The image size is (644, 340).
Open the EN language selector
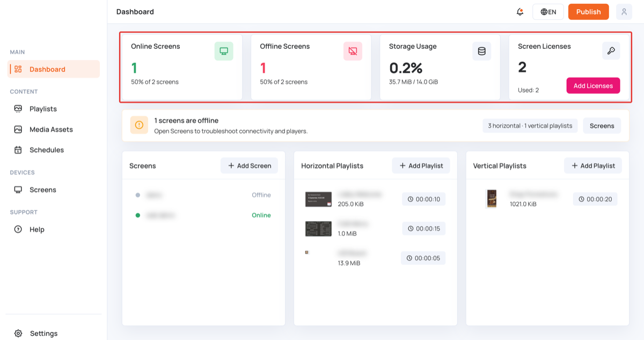click(x=548, y=12)
